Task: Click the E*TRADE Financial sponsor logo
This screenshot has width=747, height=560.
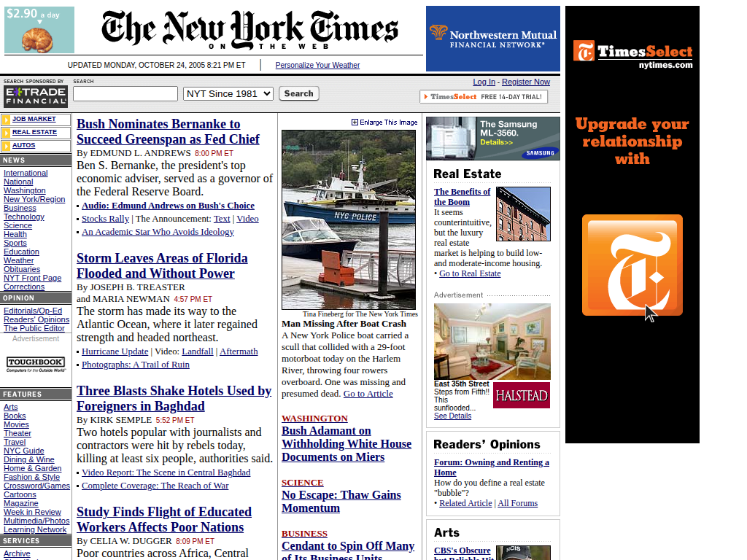Action: [35, 96]
